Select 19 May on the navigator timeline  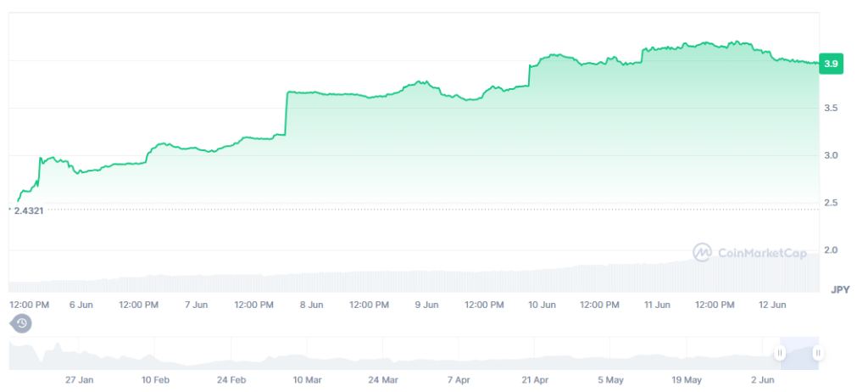687,380
